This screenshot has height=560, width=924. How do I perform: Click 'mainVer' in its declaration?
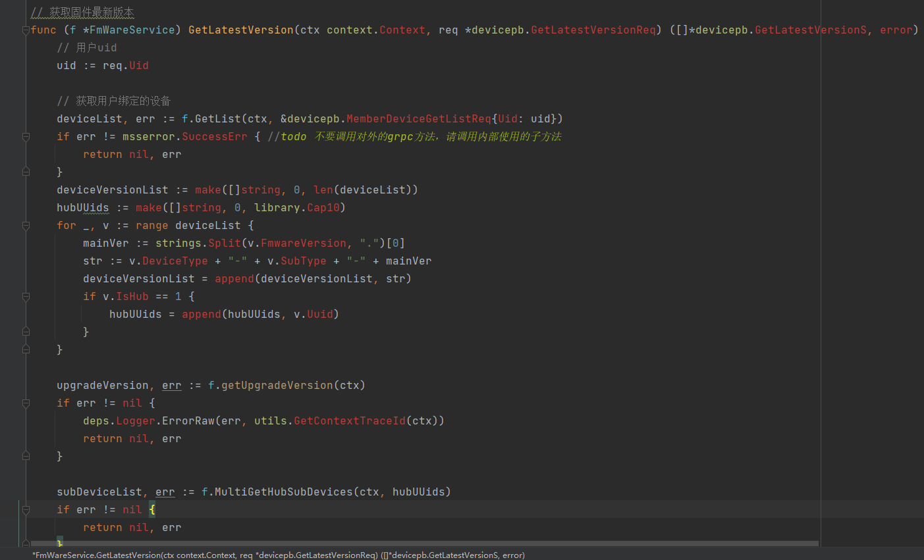[x=106, y=243]
